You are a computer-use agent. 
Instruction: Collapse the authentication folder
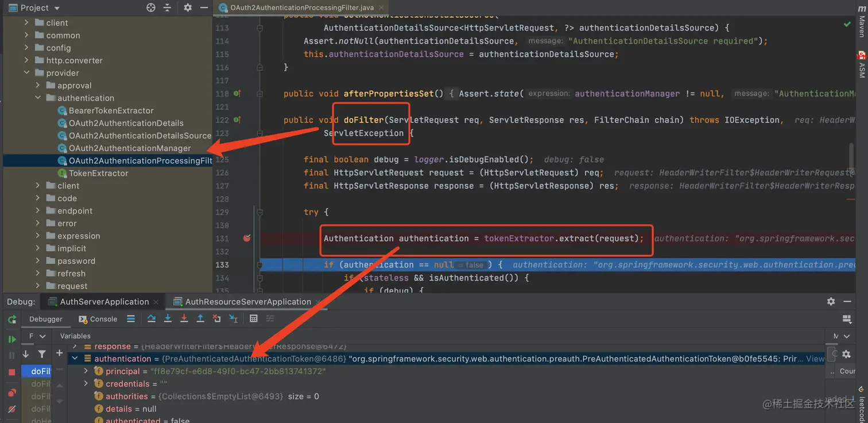(x=38, y=98)
